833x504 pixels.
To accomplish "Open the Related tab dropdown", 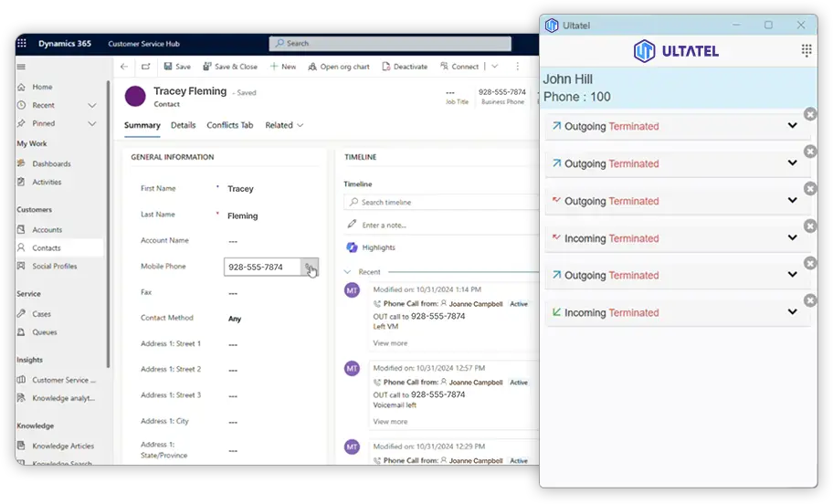I will click(x=284, y=125).
